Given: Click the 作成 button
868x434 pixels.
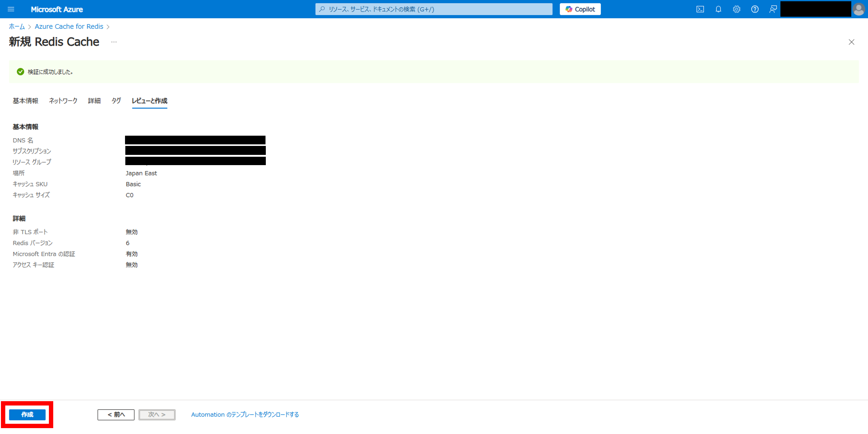Looking at the screenshot, I should 27,414.
